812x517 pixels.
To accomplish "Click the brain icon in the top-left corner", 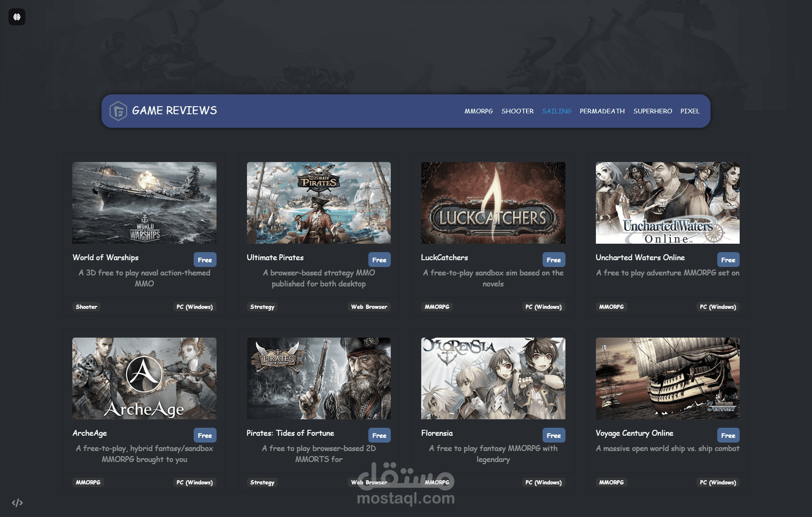I will (x=17, y=17).
